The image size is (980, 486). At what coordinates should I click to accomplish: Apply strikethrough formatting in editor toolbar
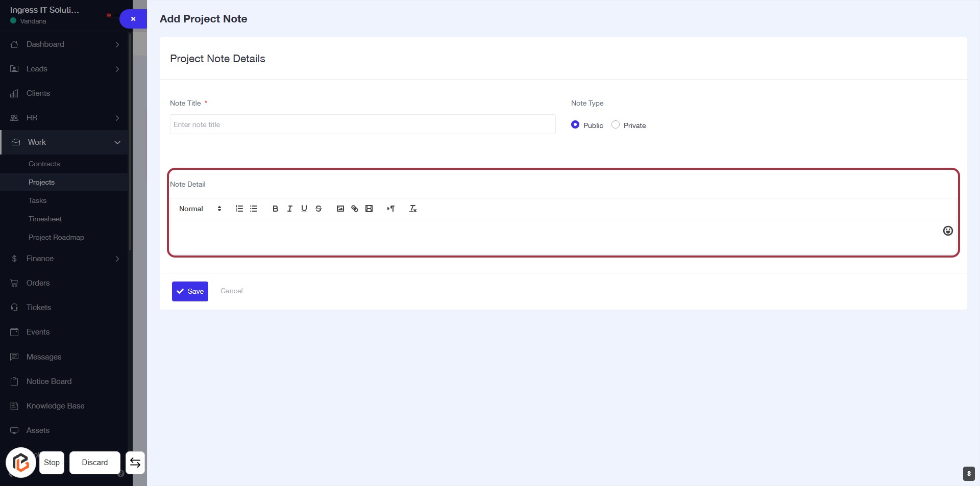(x=318, y=209)
